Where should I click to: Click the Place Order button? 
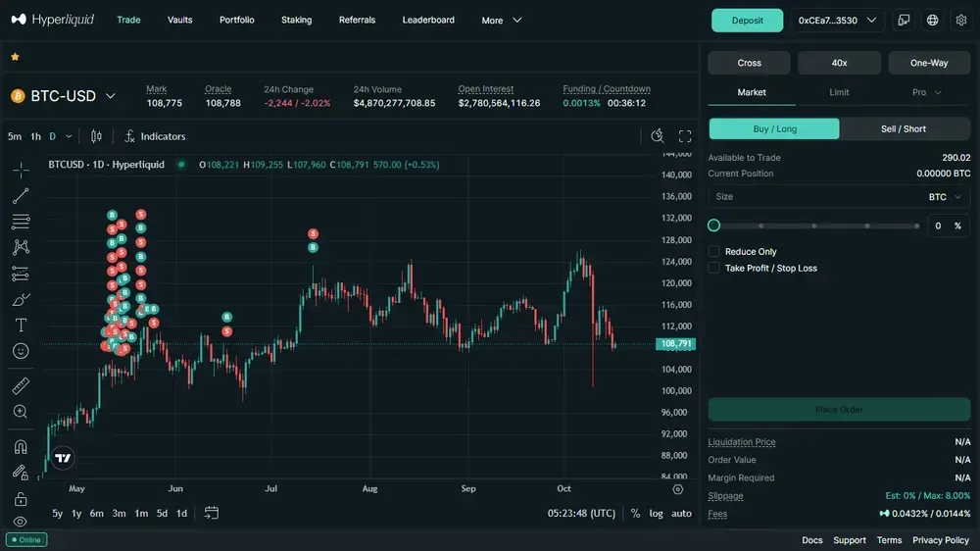click(839, 409)
